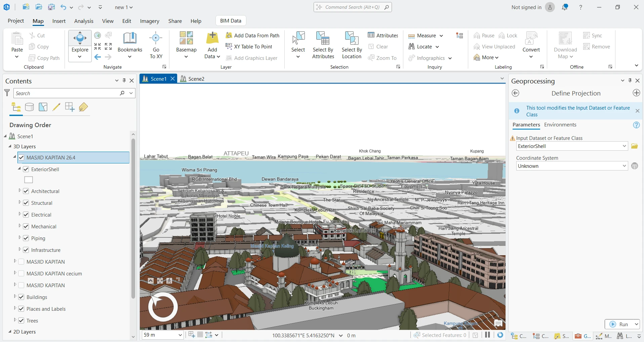Open the BIM Data ribbon tab
This screenshot has height=342, width=644.
pos(231,21)
